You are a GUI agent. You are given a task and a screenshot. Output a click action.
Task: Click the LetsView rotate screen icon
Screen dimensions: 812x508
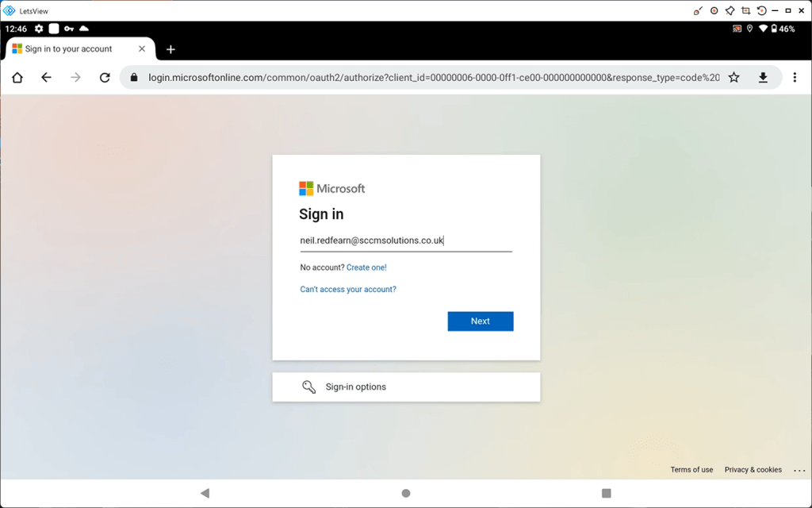(761, 10)
